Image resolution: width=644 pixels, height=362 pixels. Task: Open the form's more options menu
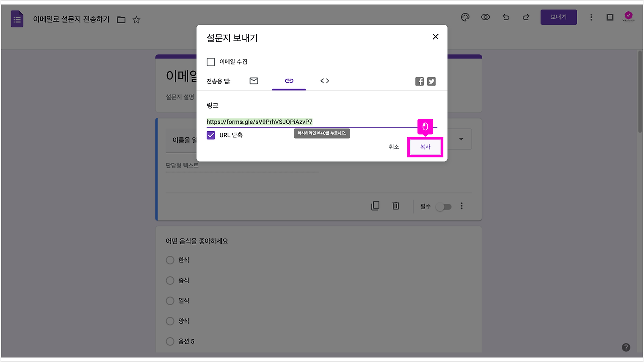[x=591, y=17]
